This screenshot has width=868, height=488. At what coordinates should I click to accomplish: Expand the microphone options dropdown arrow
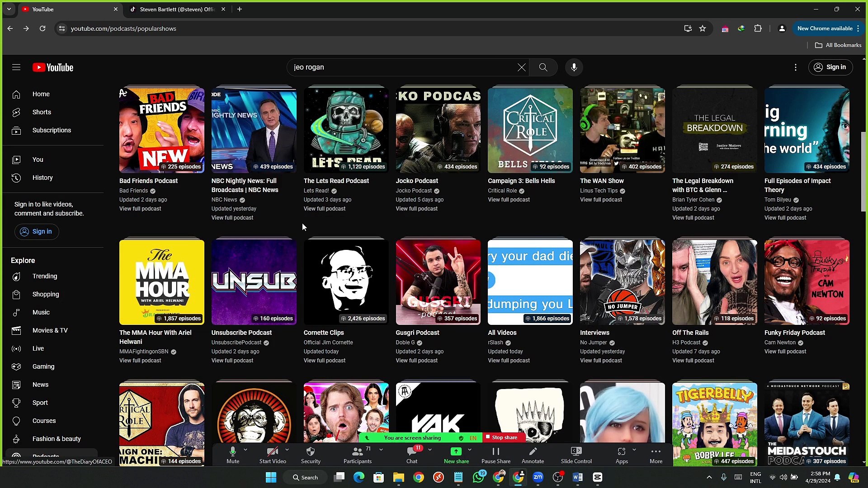[x=245, y=450]
